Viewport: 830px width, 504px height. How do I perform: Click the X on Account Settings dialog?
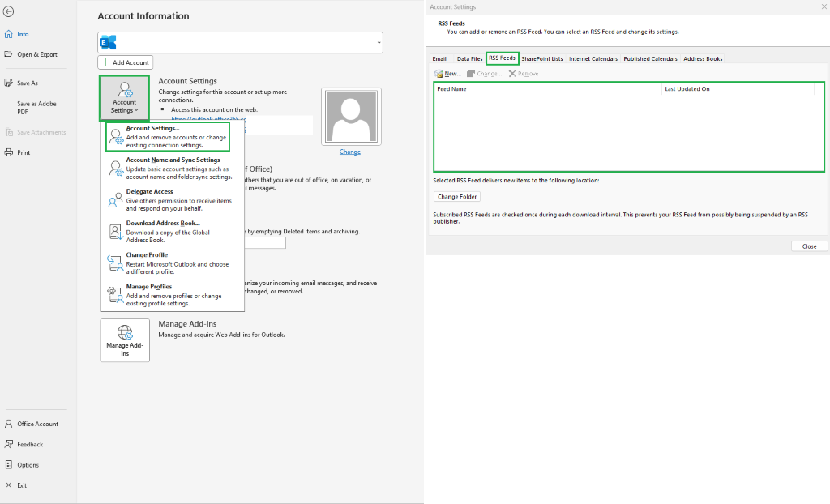(x=824, y=6)
